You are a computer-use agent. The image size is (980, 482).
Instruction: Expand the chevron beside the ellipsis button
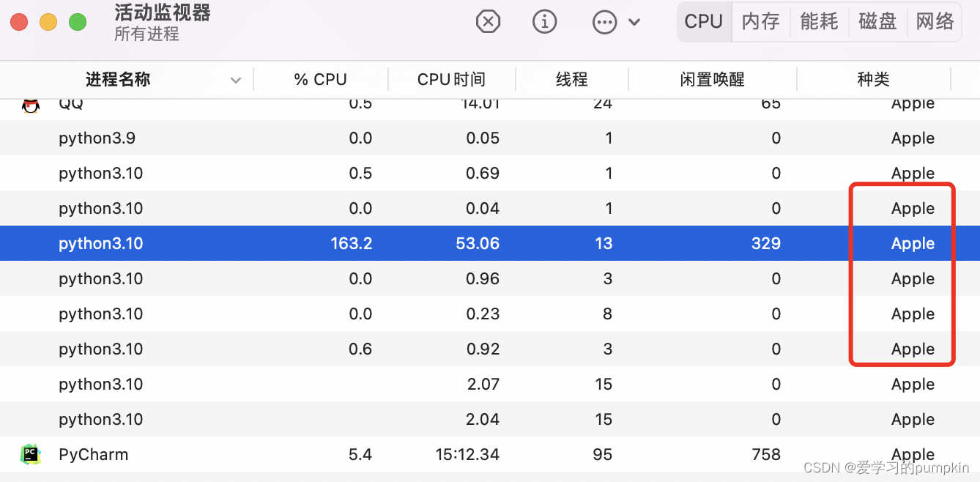tap(634, 22)
